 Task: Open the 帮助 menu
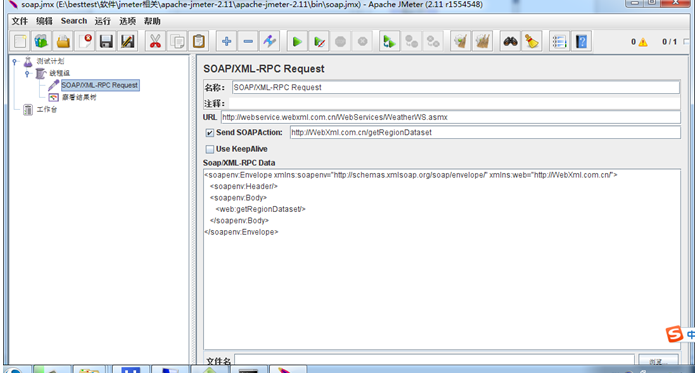pos(152,21)
